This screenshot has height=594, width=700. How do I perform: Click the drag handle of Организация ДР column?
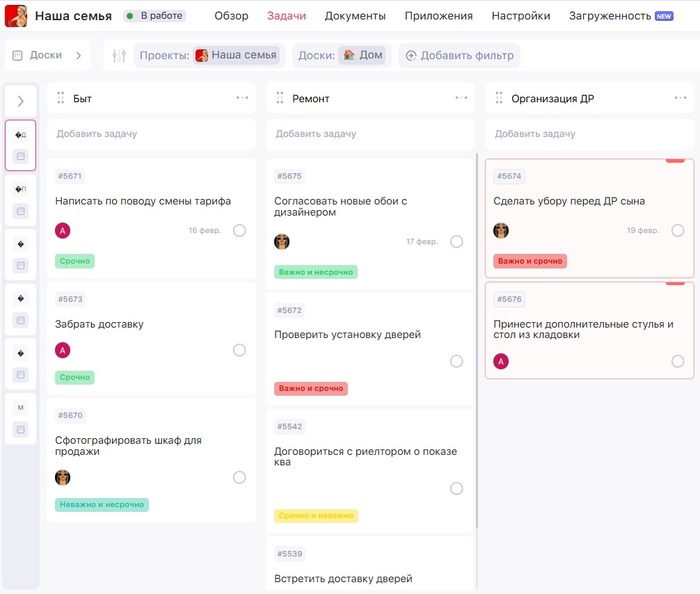[499, 98]
